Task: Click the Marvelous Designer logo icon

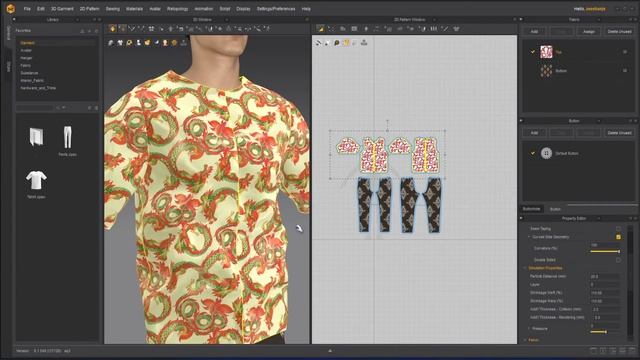Action: click(x=10, y=8)
